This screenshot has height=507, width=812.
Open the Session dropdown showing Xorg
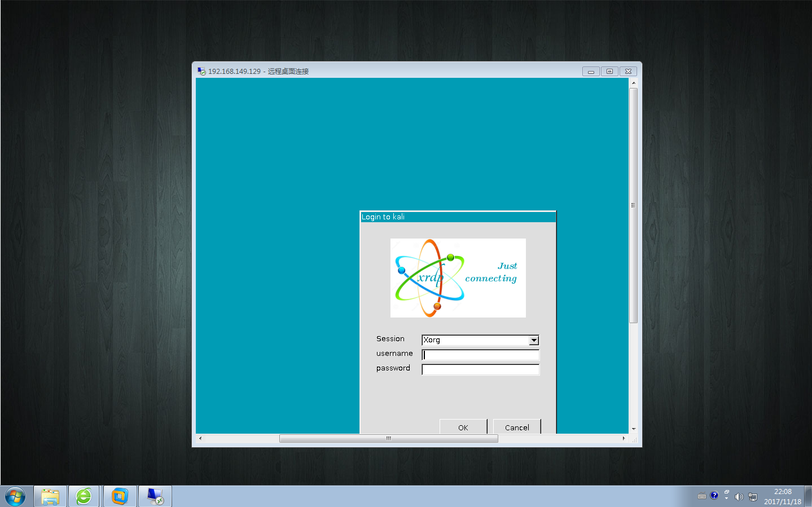pyautogui.click(x=480, y=340)
